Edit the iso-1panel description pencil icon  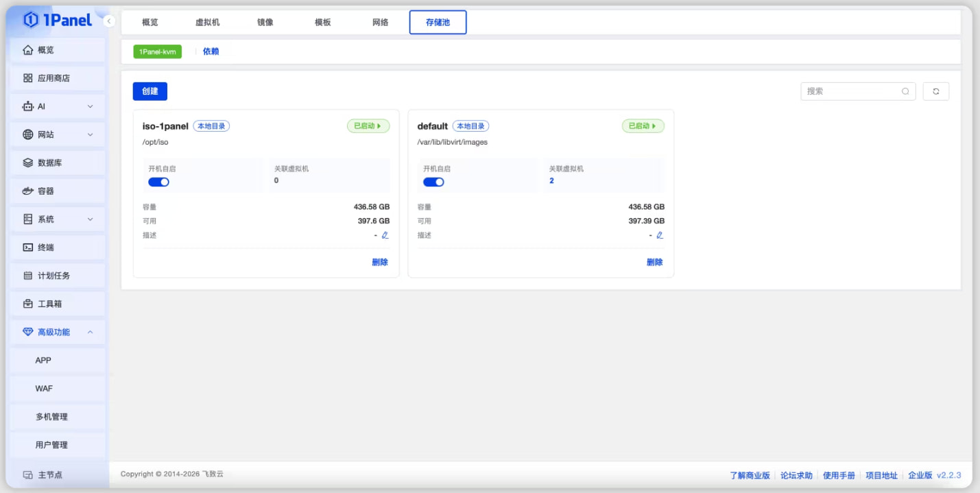pos(385,235)
